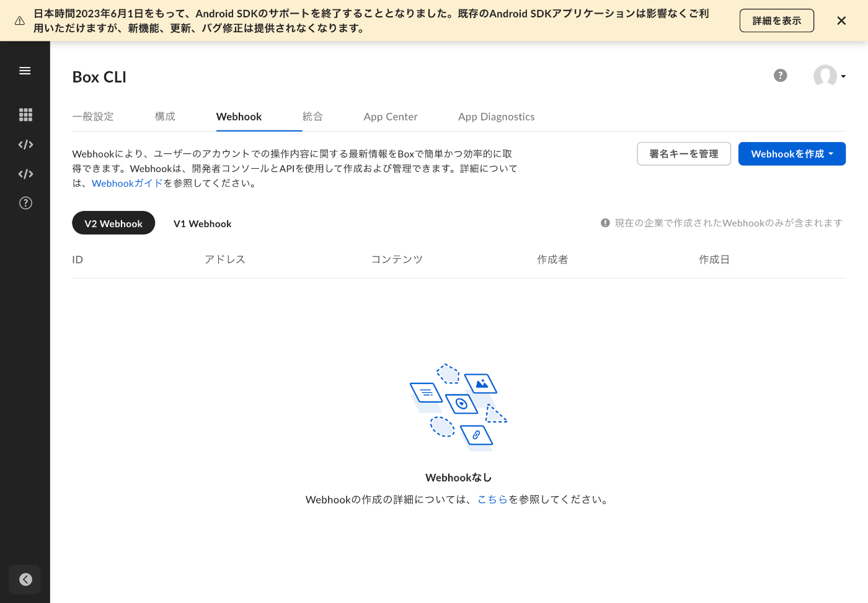The image size is (868, 603).
Task: Click the lower code brackets sidebar icon
Action: tap(25, 174)
